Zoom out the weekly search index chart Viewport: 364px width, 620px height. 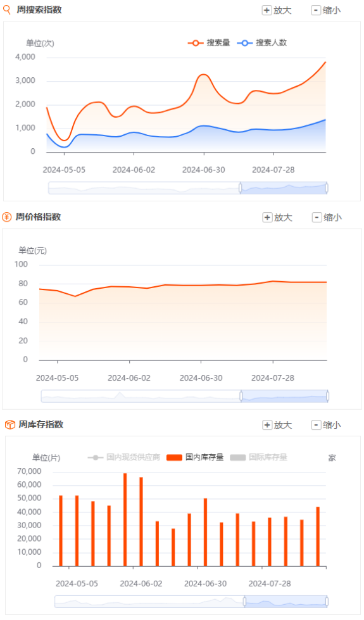click(326, 10)
